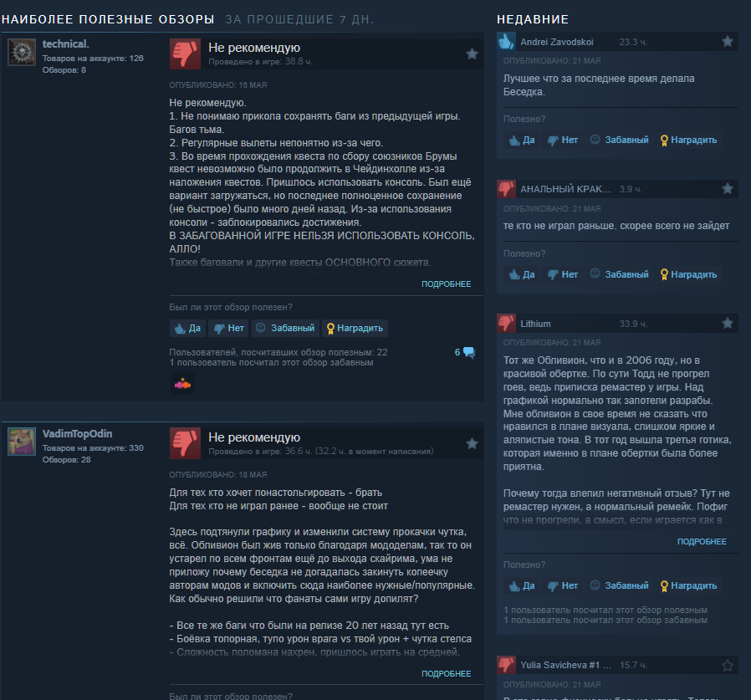The height and width of the screenshot is (700, 751).
Task: Open the comments bubble showing 6 comments
Action: coord(465,353)
